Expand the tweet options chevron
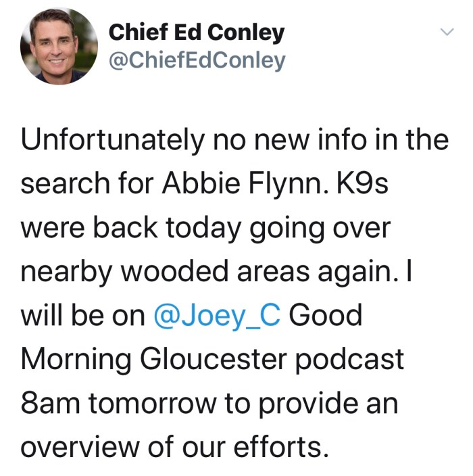 pos(446,32)
